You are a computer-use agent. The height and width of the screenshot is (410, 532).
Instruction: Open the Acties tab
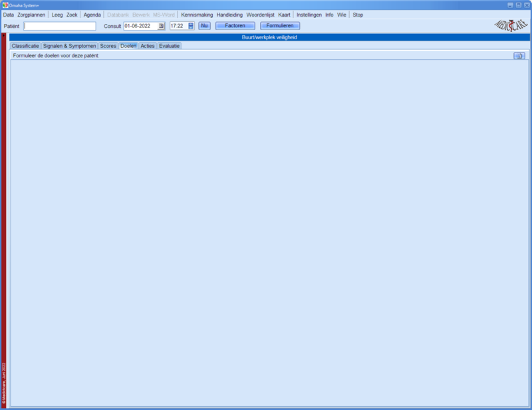pyautogui.click(x=147, y=46)
